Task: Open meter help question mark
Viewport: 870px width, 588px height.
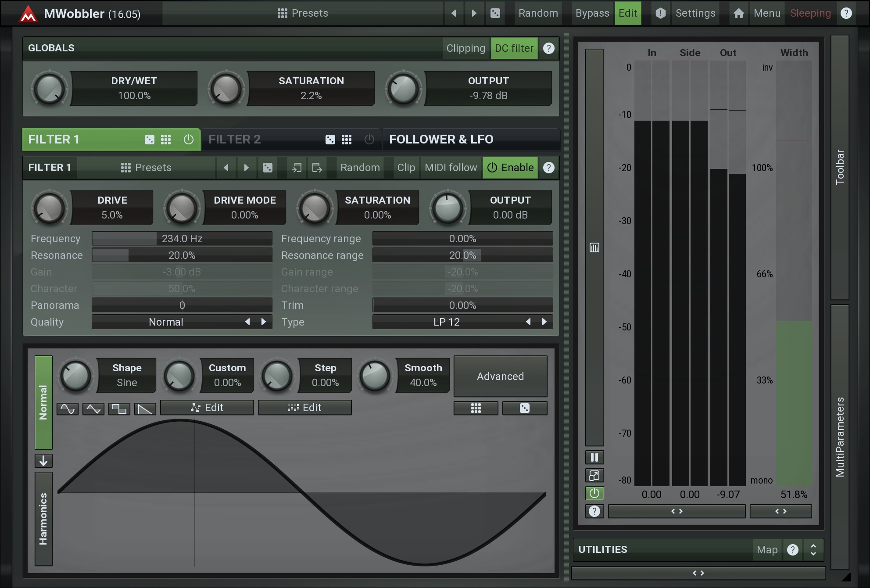Action: pos(594,511)
